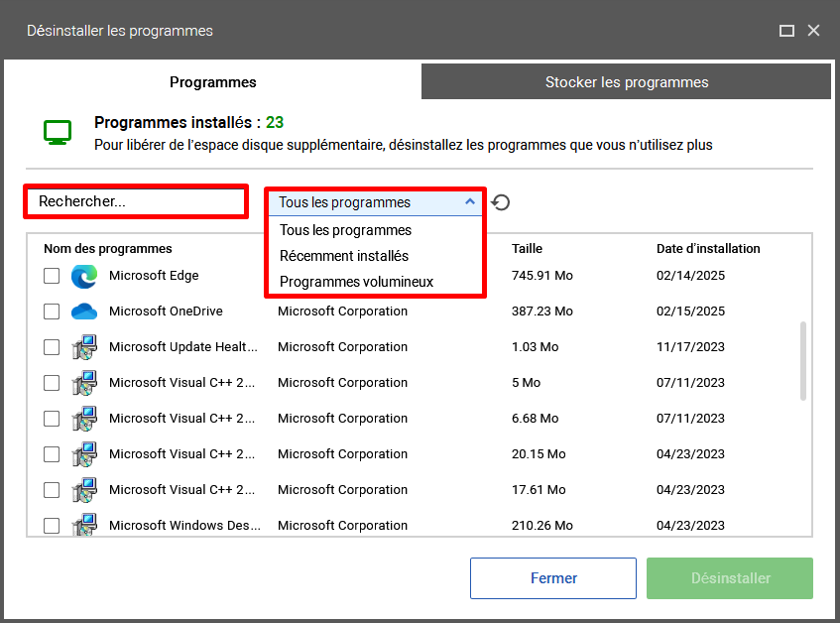This screenshot has height=623, width=840.
Task: Choose Tous les programmes in the dropdown list
Action: coord(345,230)
